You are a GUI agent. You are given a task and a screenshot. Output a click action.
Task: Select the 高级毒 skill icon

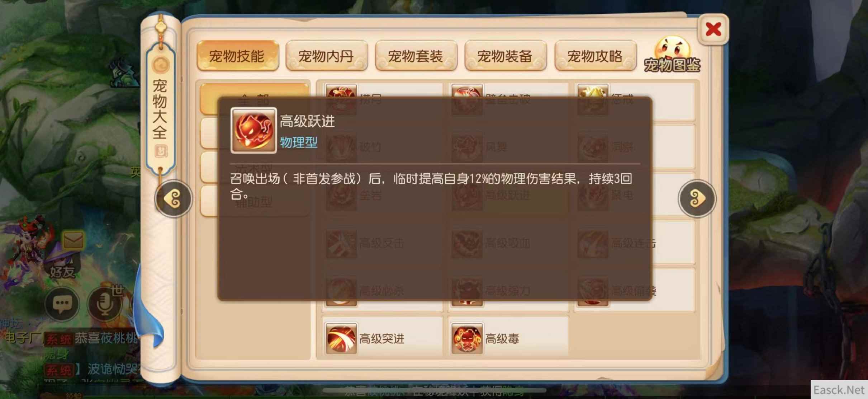pos(467,338)
